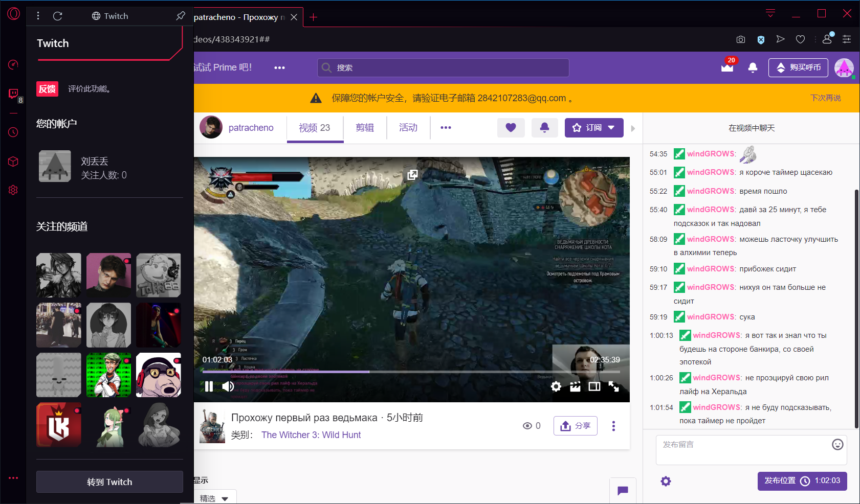The image size is (860, 504).
Task: Click windGROWS username on сука message
Action: 711,317
